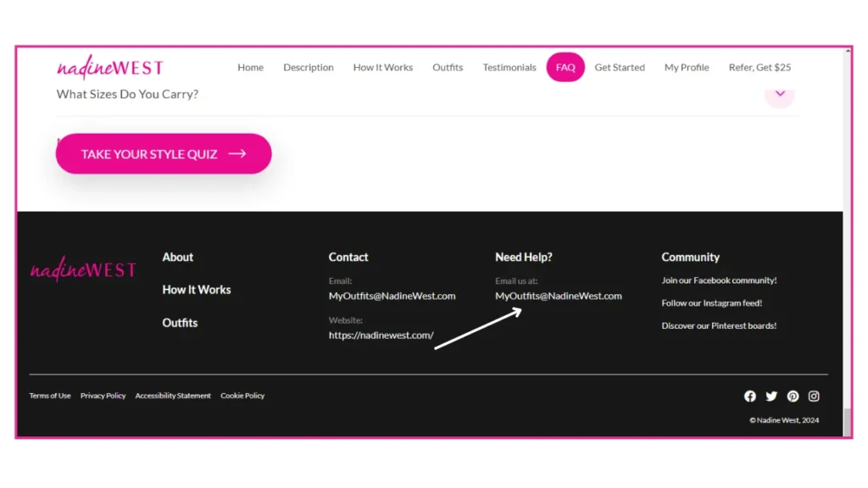Open the Outfits footer link

[x=180, y=323]
